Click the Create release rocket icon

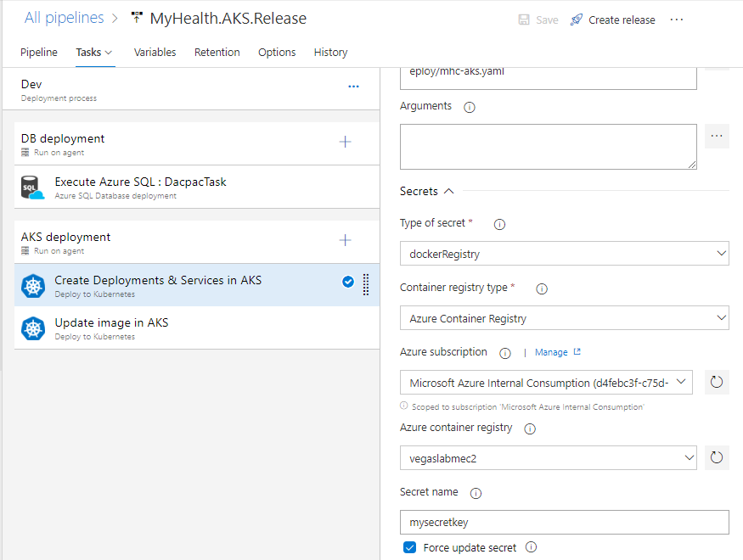point(577,20)
